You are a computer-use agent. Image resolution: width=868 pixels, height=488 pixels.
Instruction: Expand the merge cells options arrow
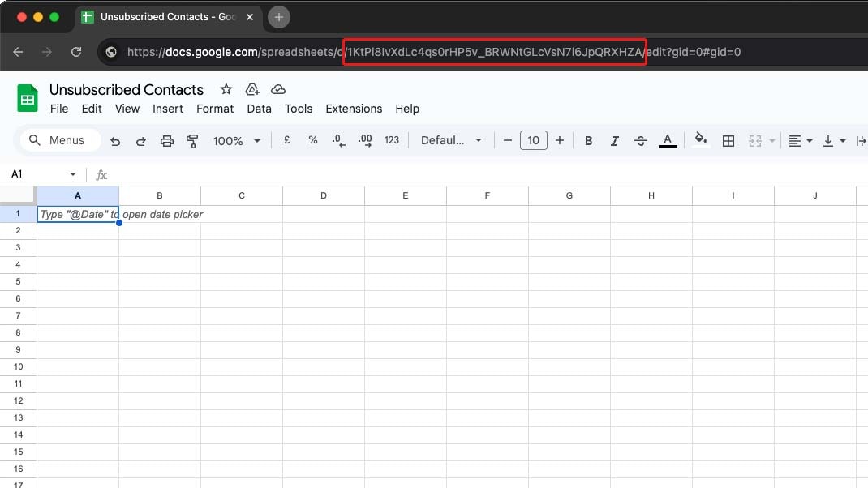pos(771,141)
